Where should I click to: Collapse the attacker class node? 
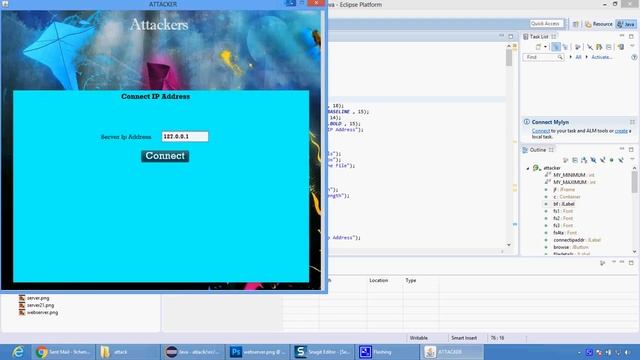coord(528,168)
